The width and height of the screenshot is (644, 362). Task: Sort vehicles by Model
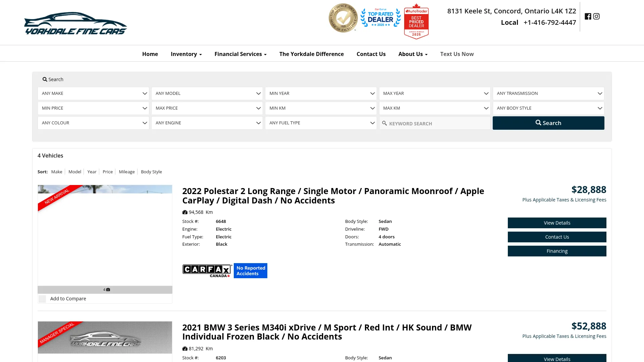[x=75, y=172]
